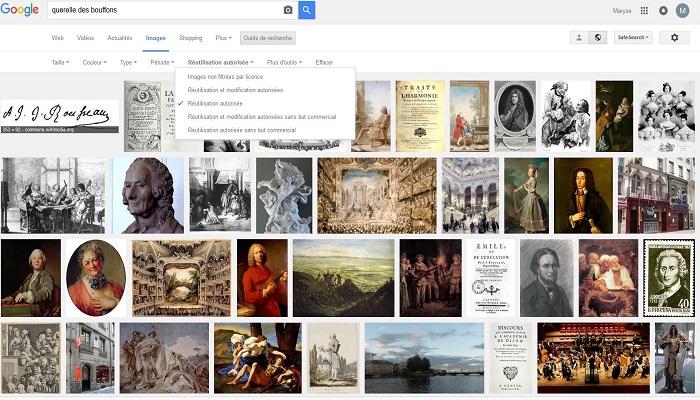Viewport: 700px width, 400px height.
Task: Click the camera search-by-image icon
Action: [288, 10]
